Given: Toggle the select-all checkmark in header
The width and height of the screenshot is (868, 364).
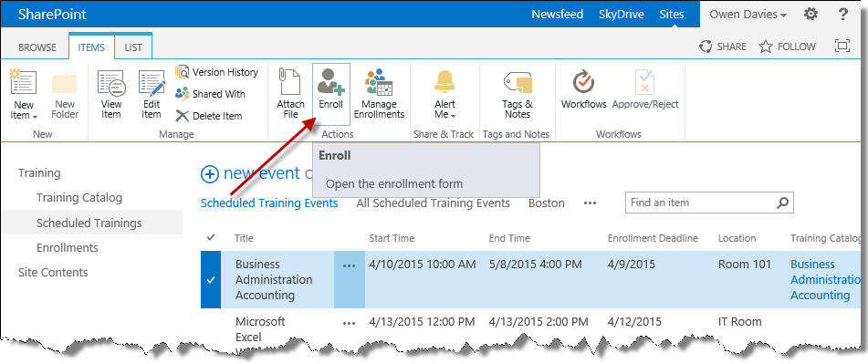Looking at the screenshot, I should 211,238.
